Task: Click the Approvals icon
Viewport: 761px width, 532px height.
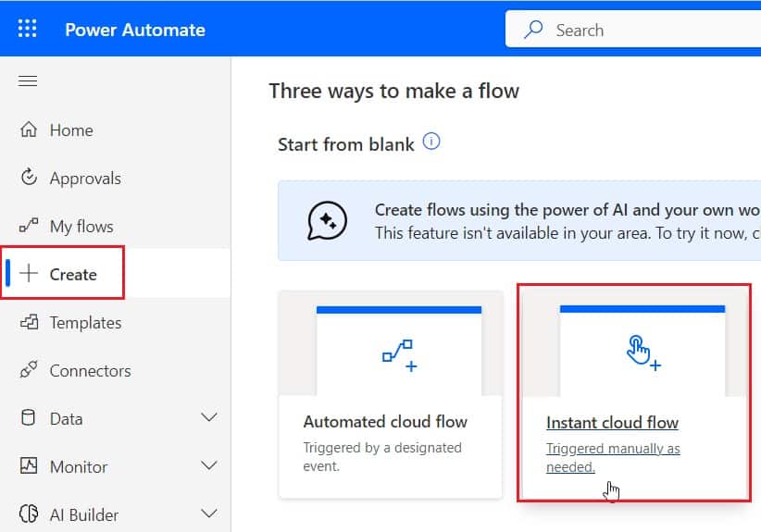Action: [x=29, y=177]
